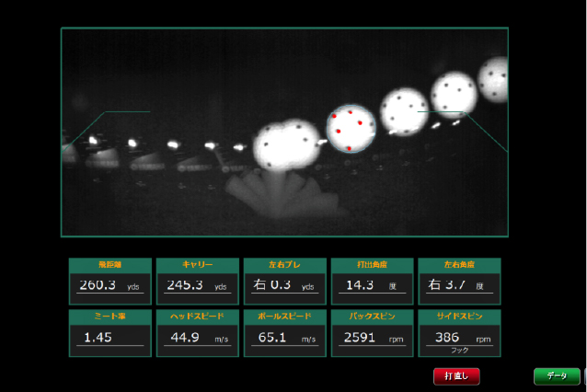The width and height of the screenshot is (587, 392).
Task: Select the 左右角度 右 3.7 panel
Action: point(458,281)
